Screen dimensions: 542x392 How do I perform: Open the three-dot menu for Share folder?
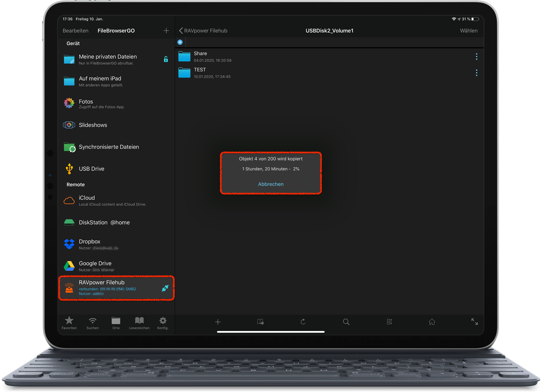(x=477, y=57)
